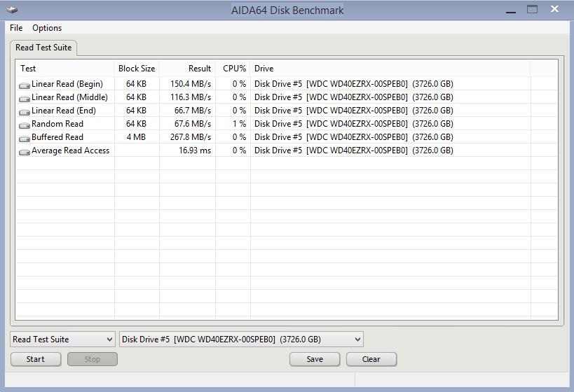Select the Linear Read (End) row label

click(x=64, y=111)
